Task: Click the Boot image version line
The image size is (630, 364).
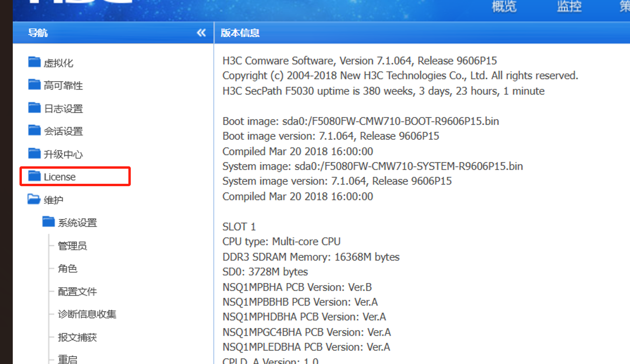Action: pyautogui.click(x=331, y=136)
